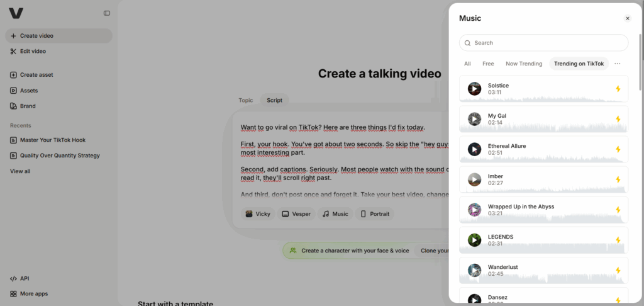The image size is (644, 306).
Task: Select the Imber track title
Action: point(496,176)
